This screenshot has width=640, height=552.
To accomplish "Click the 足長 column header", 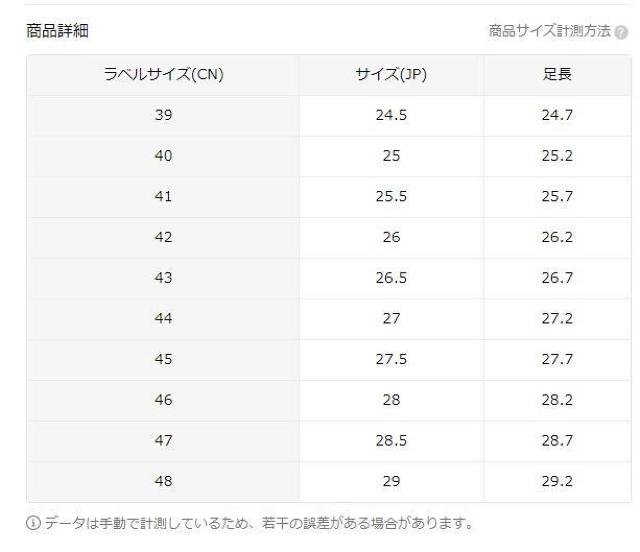I will pyautogui.click(x=556, y=75).
